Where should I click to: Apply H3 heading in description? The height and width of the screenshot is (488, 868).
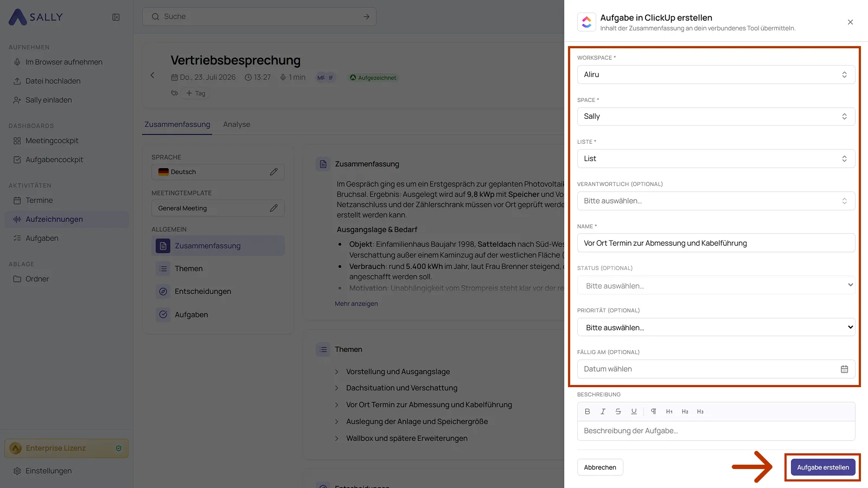[700, 412]
